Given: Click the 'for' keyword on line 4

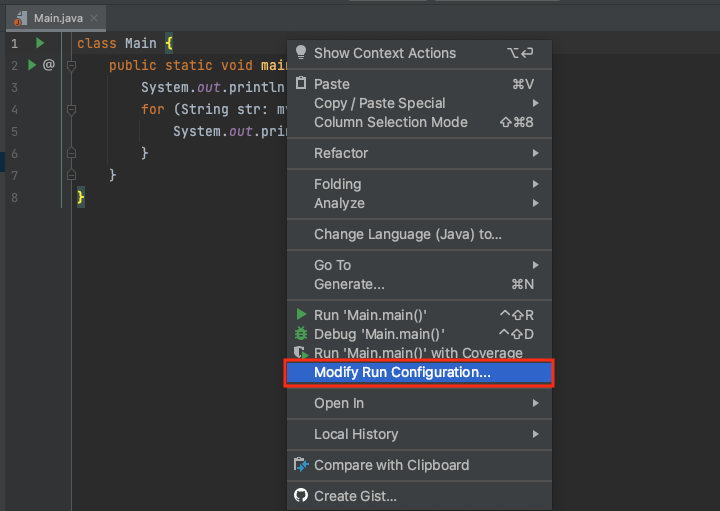Looking at the screenshot, I should coord(153,109).
